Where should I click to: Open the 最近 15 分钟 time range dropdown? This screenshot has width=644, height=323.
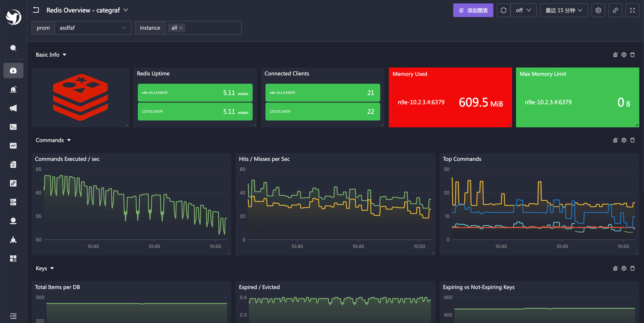click(x=564, y=10)
